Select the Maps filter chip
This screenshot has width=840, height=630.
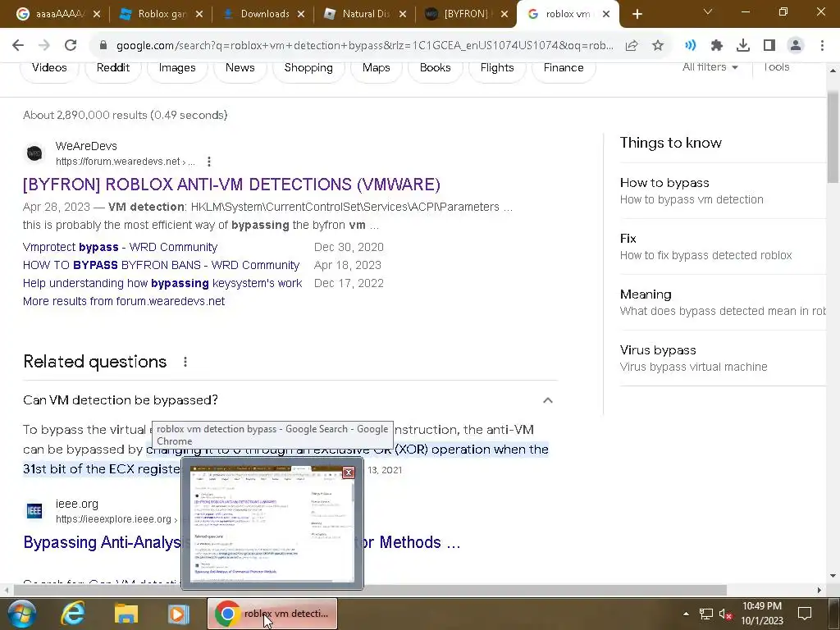376,68
